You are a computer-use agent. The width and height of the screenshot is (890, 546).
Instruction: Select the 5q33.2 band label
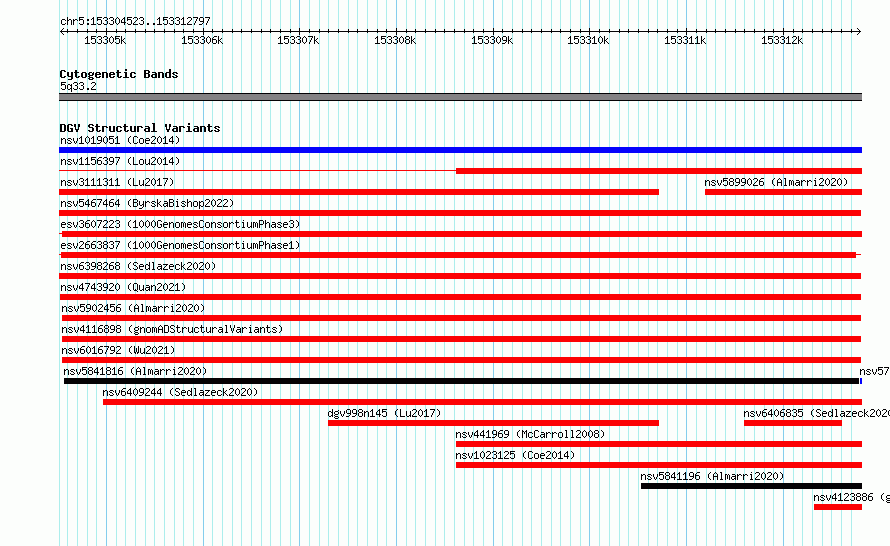(x=78, y=86)
